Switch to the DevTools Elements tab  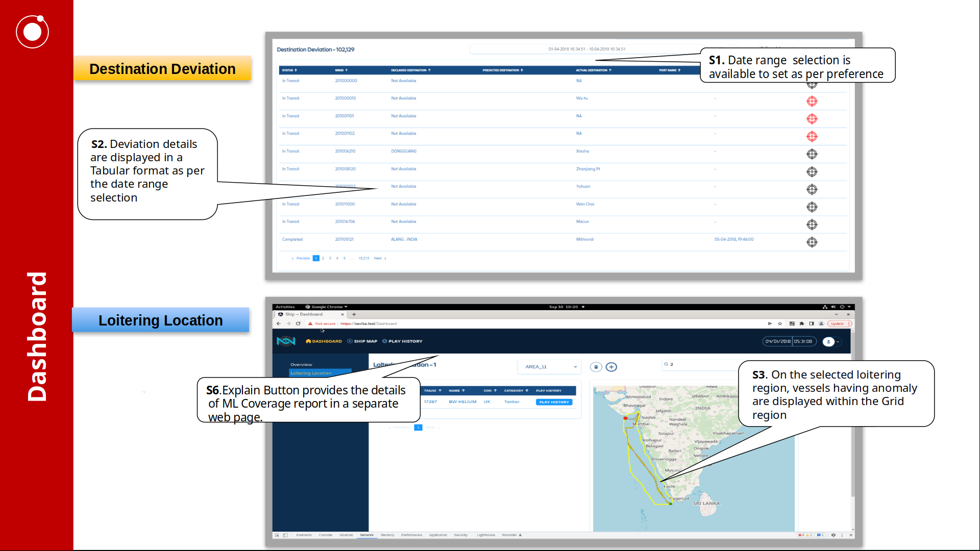pos(304,535)
